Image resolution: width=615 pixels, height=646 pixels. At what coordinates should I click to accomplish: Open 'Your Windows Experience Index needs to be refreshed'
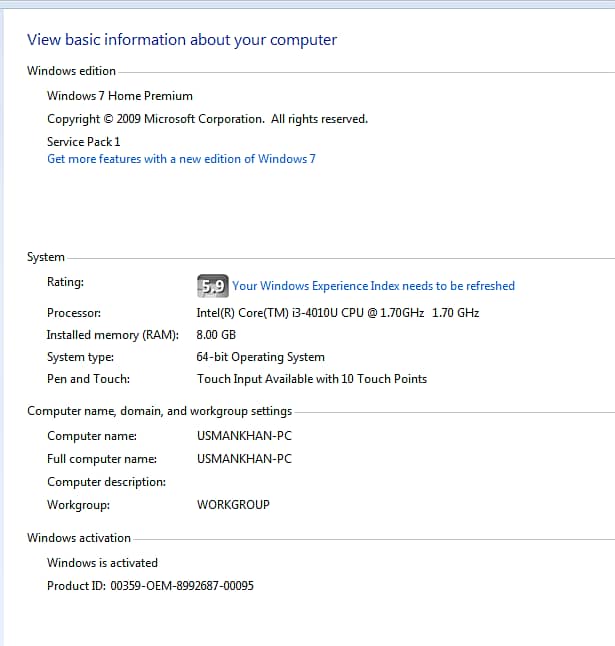373,286
